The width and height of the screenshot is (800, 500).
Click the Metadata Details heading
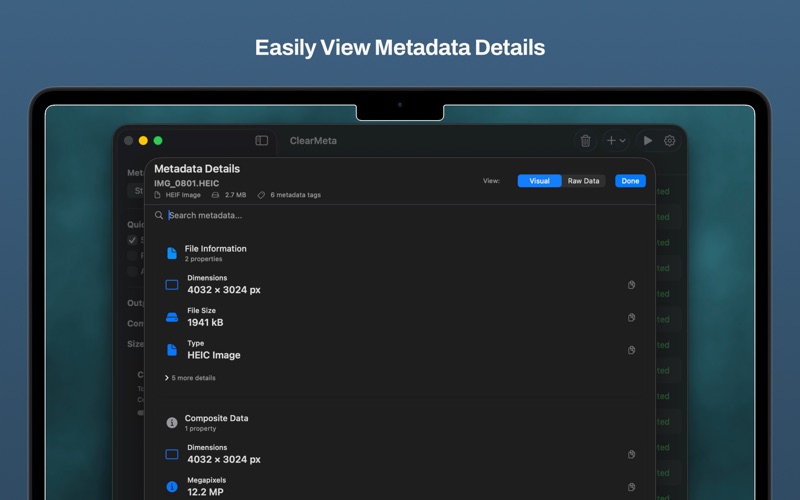[197, 169]
